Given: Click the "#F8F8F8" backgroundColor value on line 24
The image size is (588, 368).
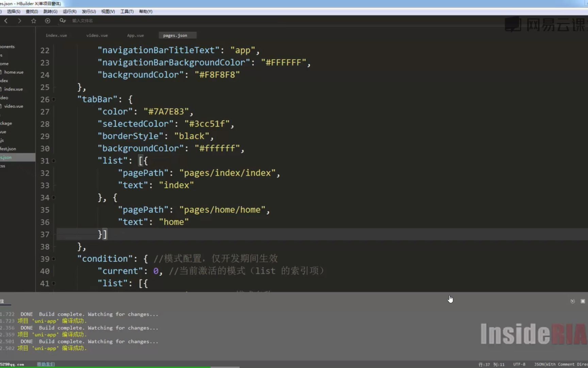Looking at the screenshot, I should [x=217, y=75].
